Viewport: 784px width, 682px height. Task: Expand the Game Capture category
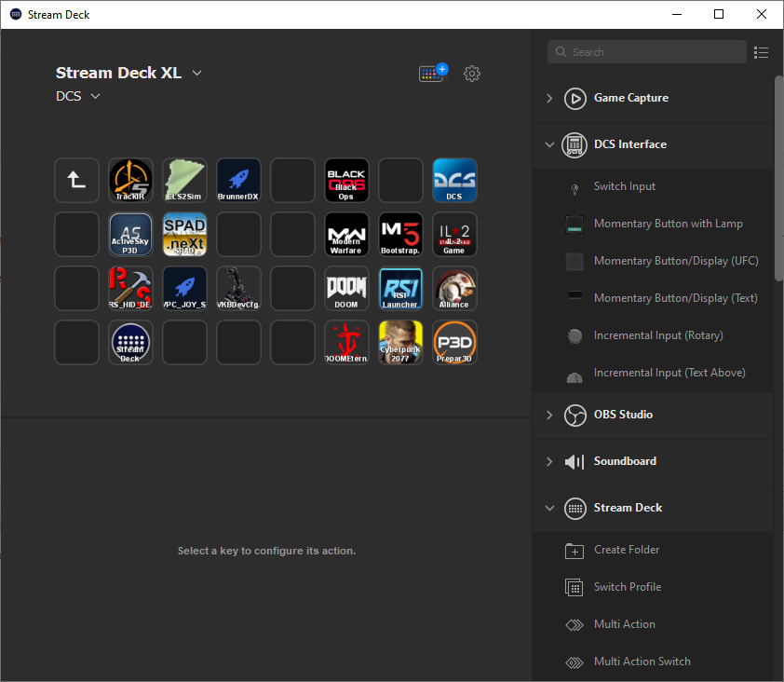(x=549, y=98)
